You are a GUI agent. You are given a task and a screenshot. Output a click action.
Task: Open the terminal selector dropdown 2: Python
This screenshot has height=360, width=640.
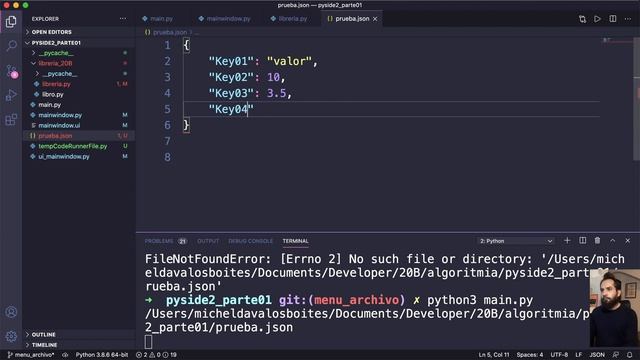click(516, 241)
